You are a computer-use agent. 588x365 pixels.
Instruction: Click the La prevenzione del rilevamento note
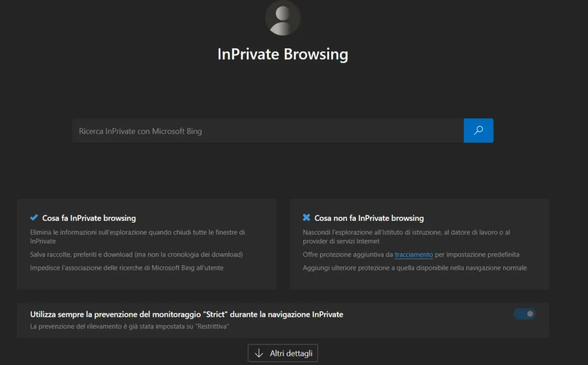pos(129,327)
